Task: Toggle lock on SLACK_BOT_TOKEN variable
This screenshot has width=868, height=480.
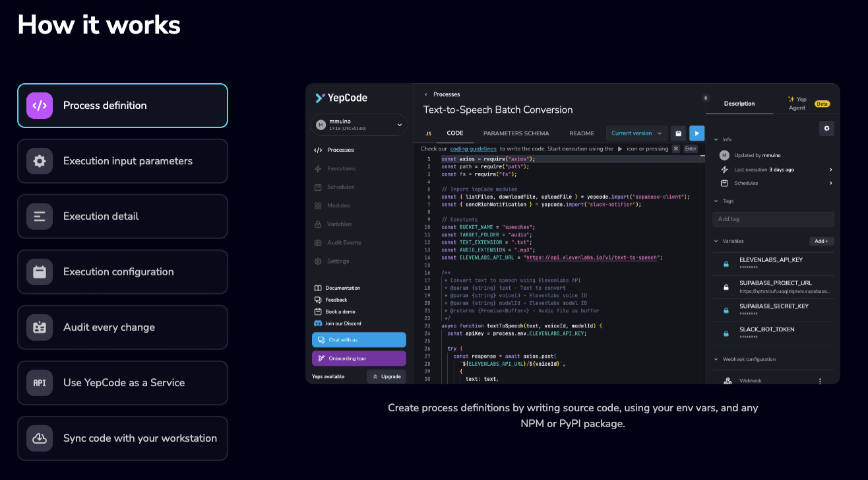Action: click(x=726, y=333)
